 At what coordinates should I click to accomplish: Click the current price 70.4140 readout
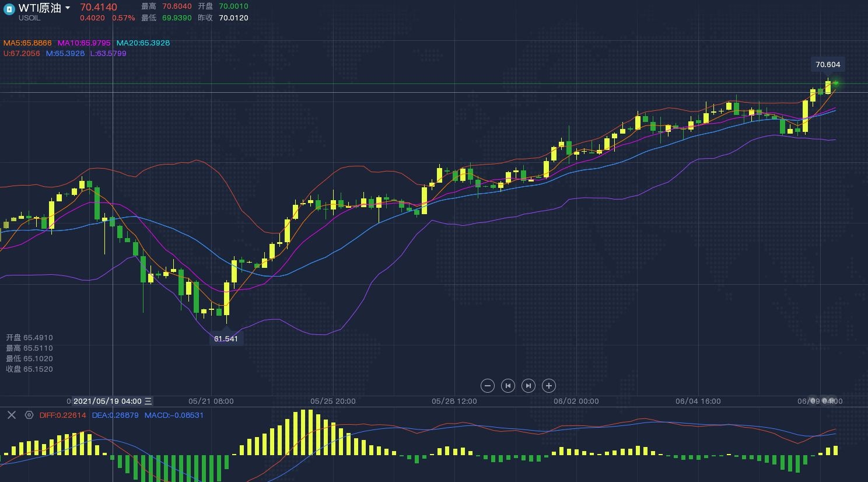coord(98,7)
